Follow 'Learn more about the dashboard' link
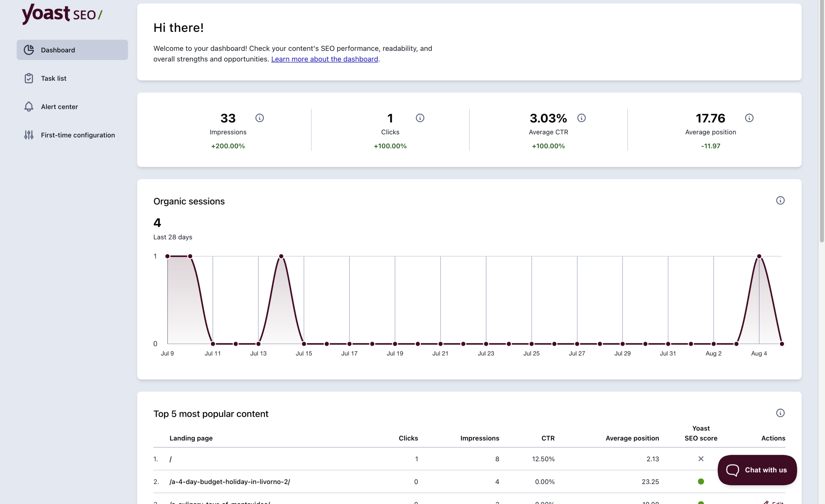825x504 pixels. click(x=325, y=59)
